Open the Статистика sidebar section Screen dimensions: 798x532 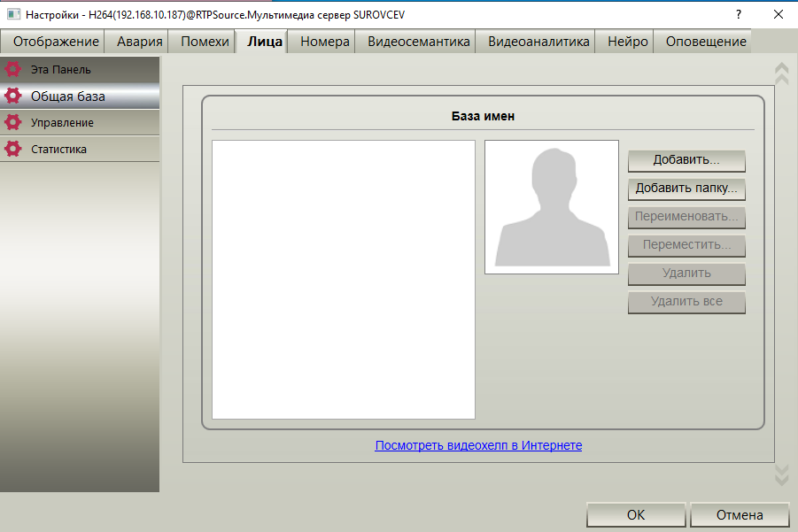click(x=80, y=149)
